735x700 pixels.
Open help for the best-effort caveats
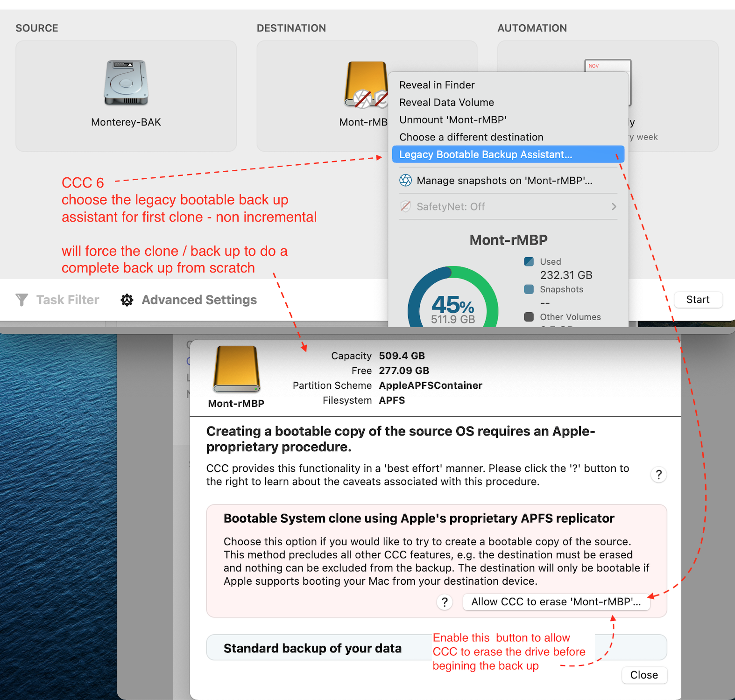[659, 475]
